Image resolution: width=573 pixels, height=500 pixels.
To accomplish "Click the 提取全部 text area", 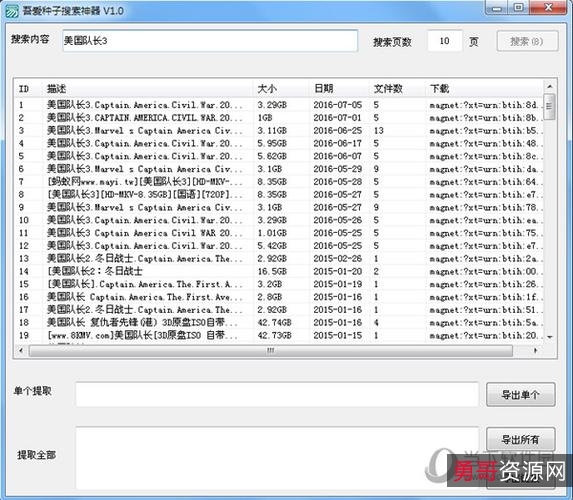I will tap(277, 458).
